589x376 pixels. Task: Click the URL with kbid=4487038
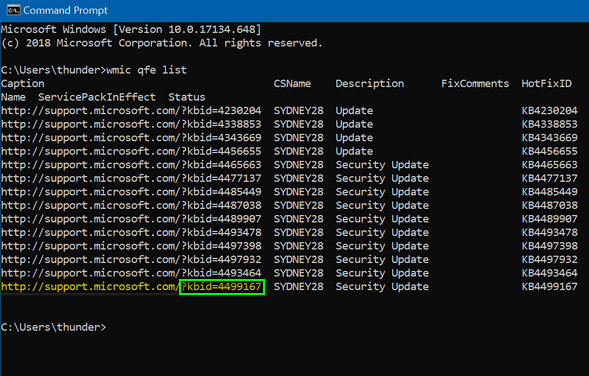[131, 205]
